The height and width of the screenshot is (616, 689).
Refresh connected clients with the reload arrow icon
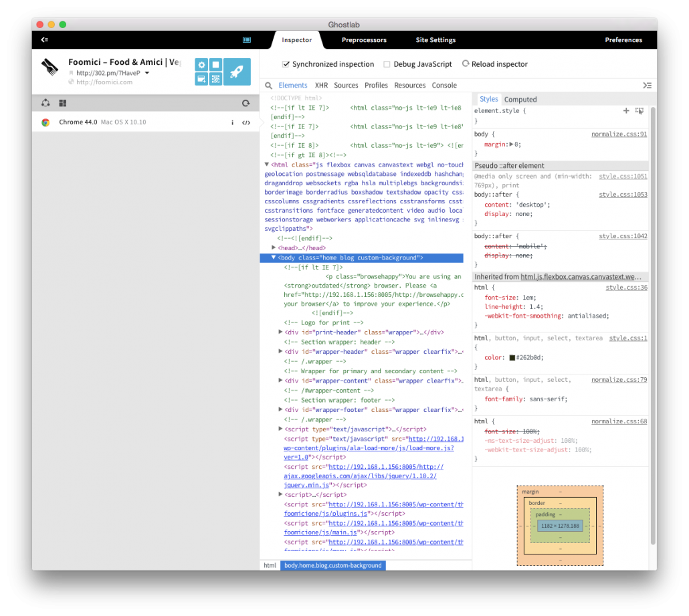[245, 102]
